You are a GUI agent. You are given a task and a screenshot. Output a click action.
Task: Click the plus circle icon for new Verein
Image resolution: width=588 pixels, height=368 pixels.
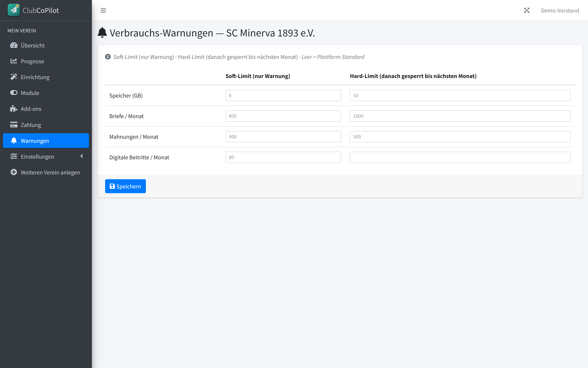pos(14,172)
